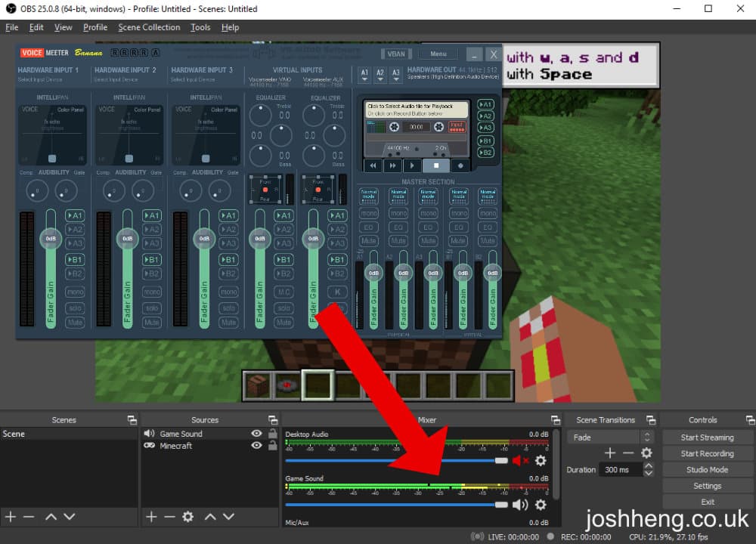Toggle B1 routing on Hardware Input 3
This screenshot has height=544, width=756.
click(228, 260)
